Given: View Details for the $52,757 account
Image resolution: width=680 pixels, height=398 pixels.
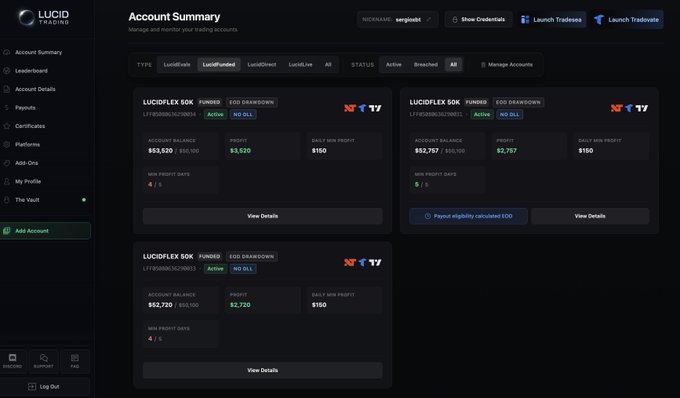Looking at the screenshot, I should (x=590, y=216).
